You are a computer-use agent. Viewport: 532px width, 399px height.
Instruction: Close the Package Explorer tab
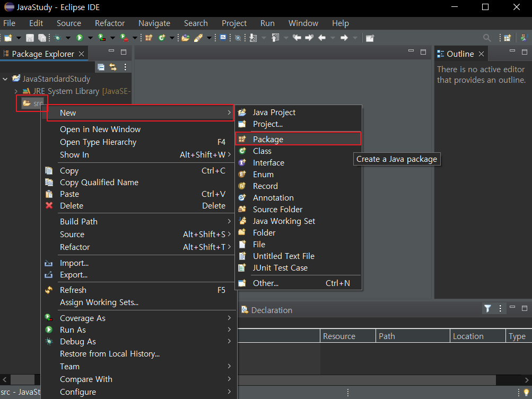click(x=82, y=54)
